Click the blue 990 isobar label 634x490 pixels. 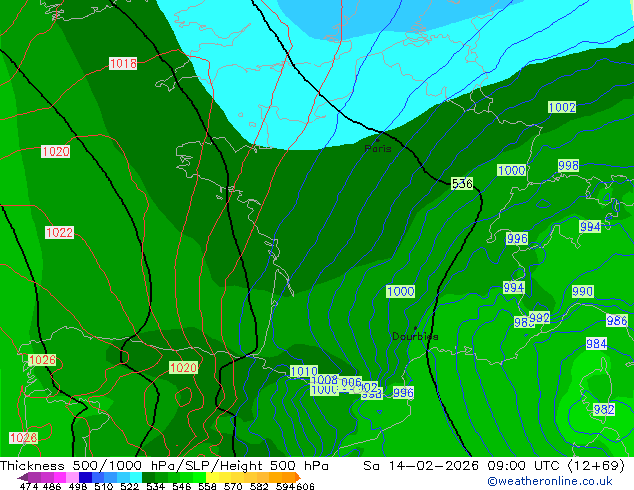coord(583,291)
